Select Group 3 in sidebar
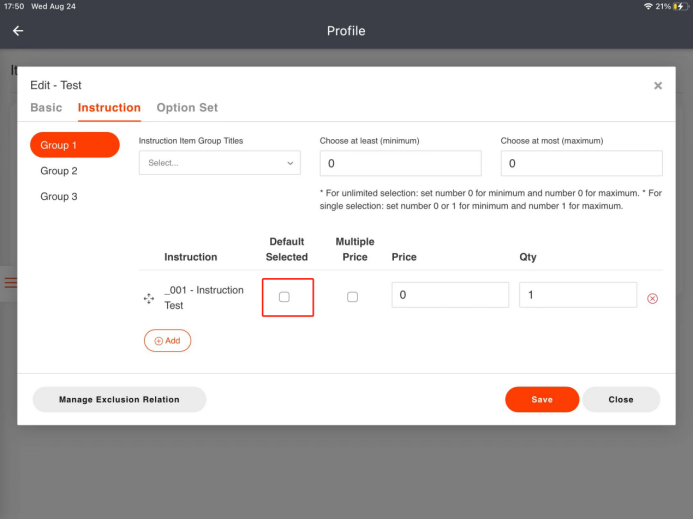Image resolution: width=693 pixels, height=520 pixels. (59, 197)
